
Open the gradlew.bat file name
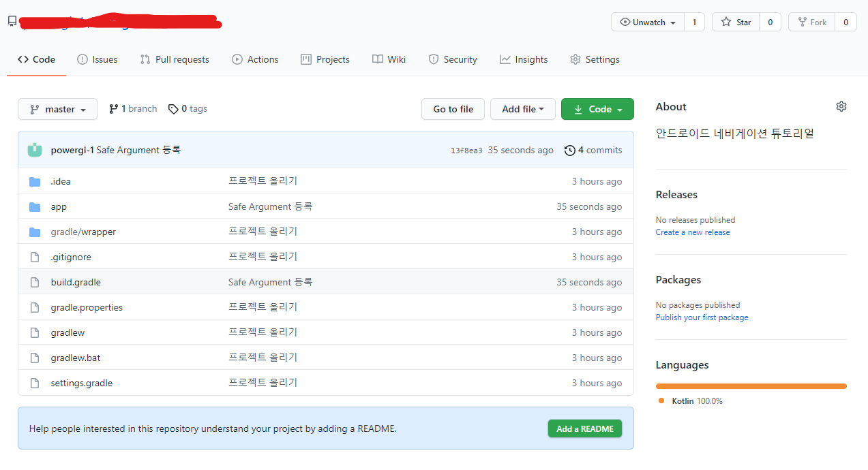[76, 358]
